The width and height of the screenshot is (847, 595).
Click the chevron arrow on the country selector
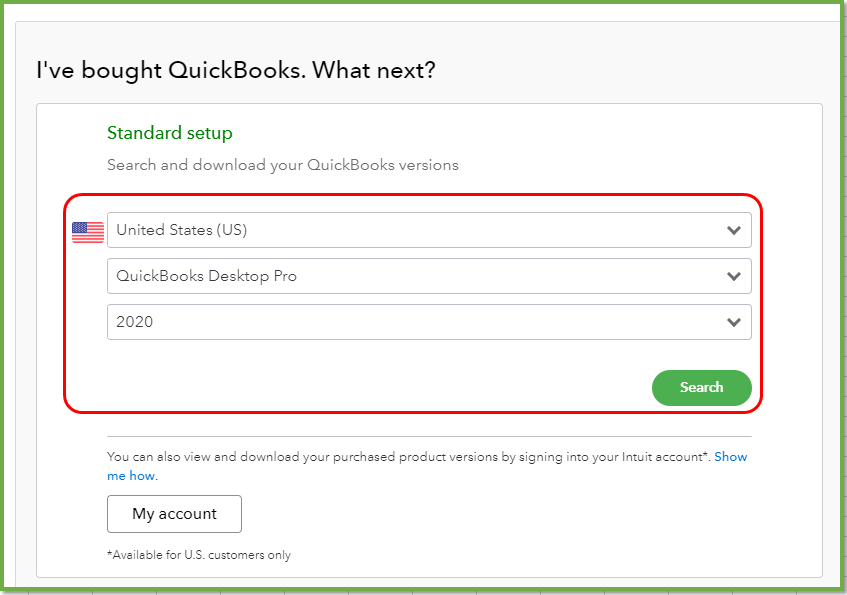point(735,230)
